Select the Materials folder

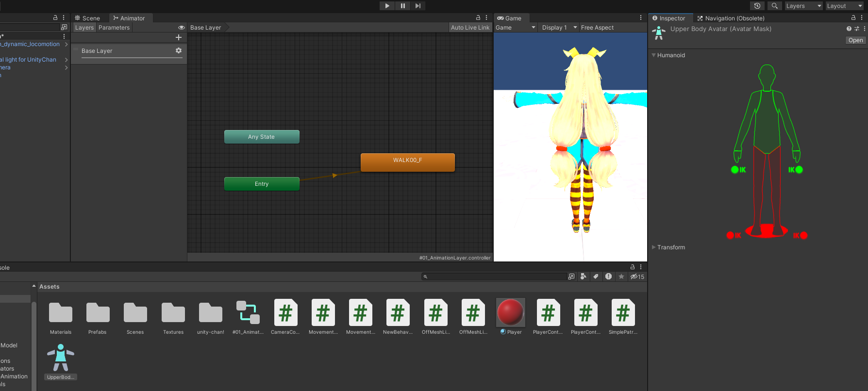pos(61,318)
